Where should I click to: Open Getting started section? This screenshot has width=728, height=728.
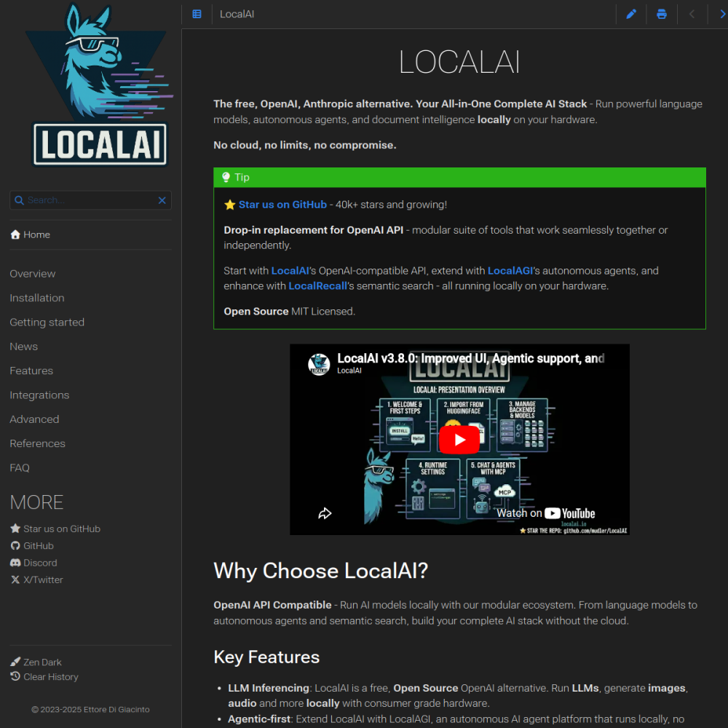coord(47,323)
